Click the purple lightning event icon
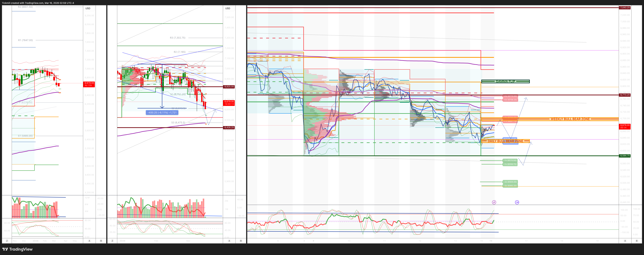This screenshot has height=255, width=644. (494, 202)
